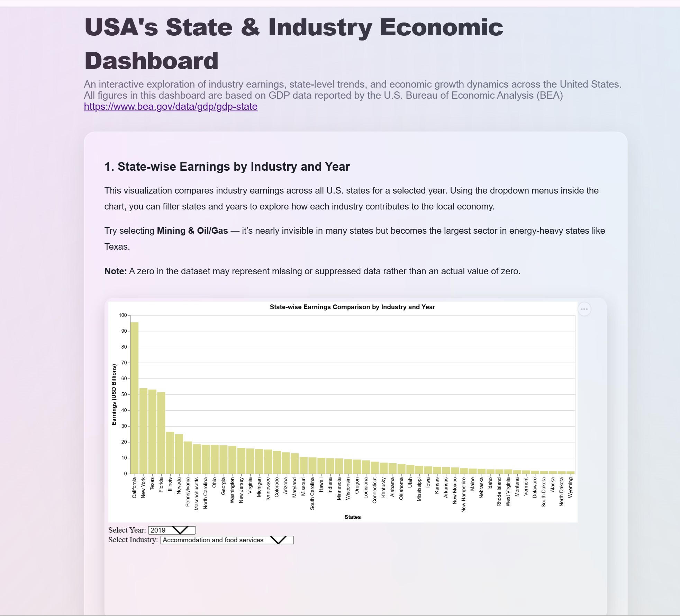Click the New York earnings bar

point(143,431)
